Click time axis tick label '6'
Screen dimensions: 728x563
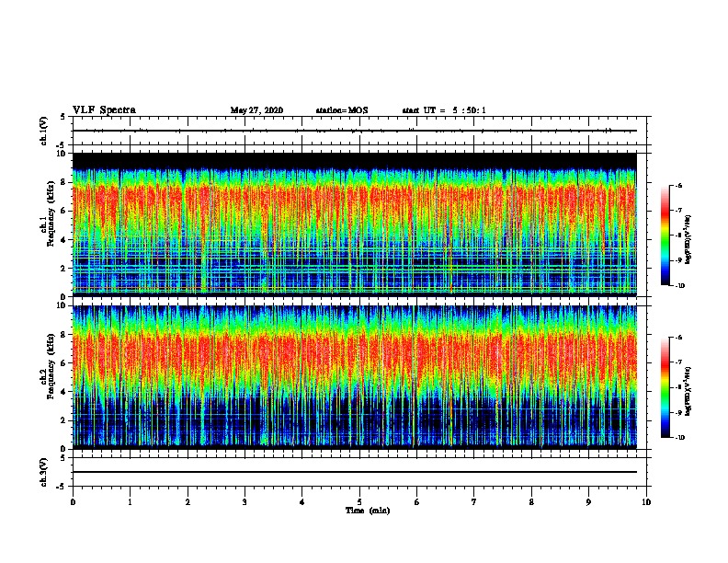416,501
